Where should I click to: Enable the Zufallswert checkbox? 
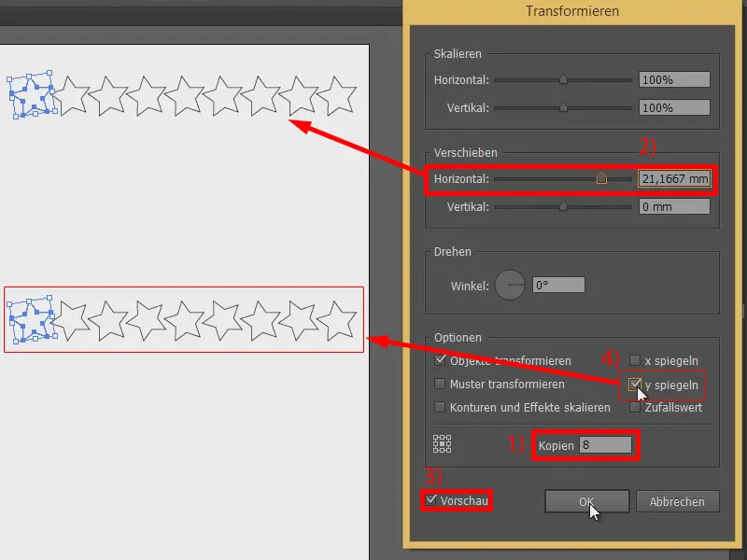635,407
